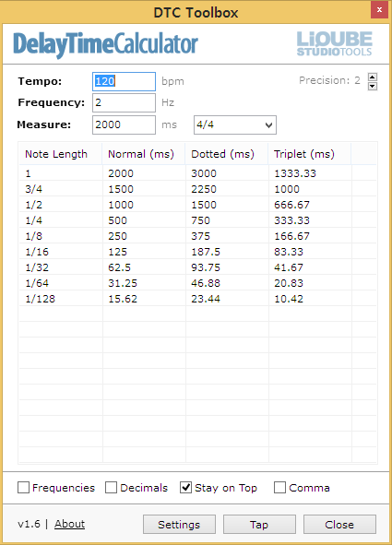Click the 750 dotted value
This screenshot has height=545, width=392.
[x=200, y=220]
